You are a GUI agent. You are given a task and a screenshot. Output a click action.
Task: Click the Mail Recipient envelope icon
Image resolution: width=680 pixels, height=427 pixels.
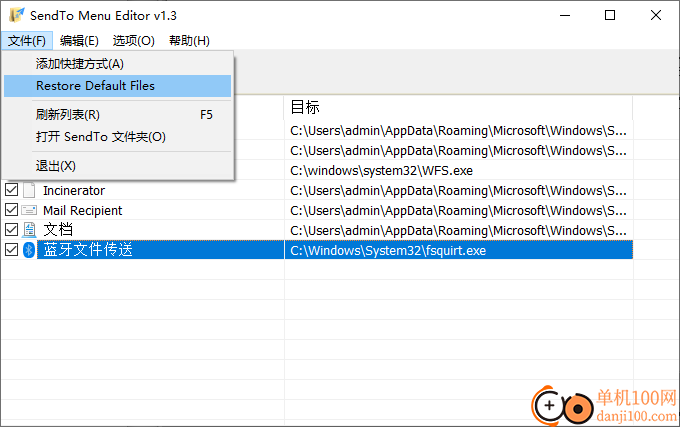coord(29,210)
